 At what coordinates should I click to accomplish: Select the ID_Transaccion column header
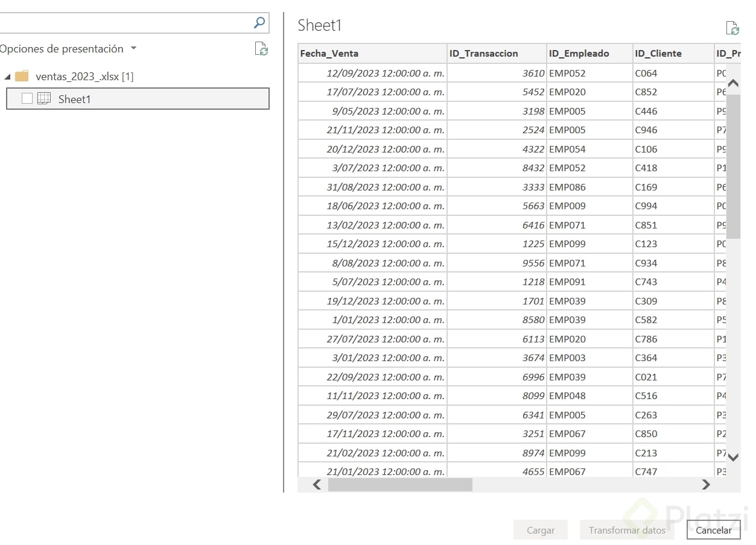tap(497, 54)
